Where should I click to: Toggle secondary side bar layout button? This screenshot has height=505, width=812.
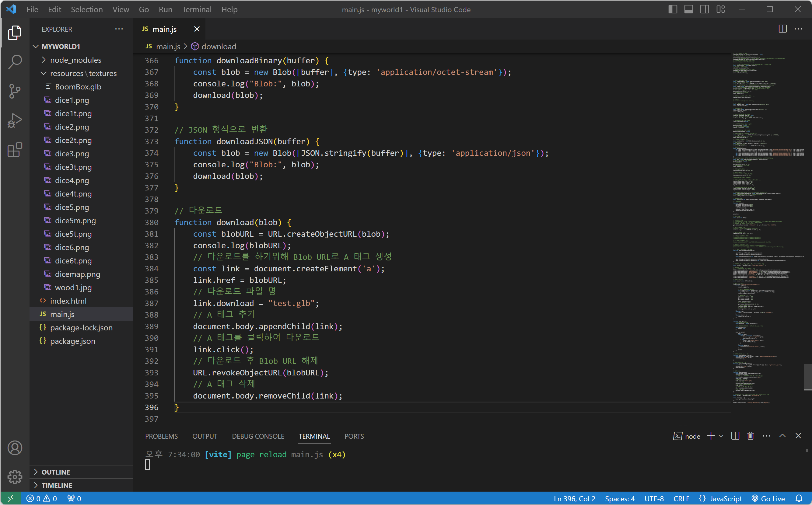pyautogui.click(x=704, y=9)
